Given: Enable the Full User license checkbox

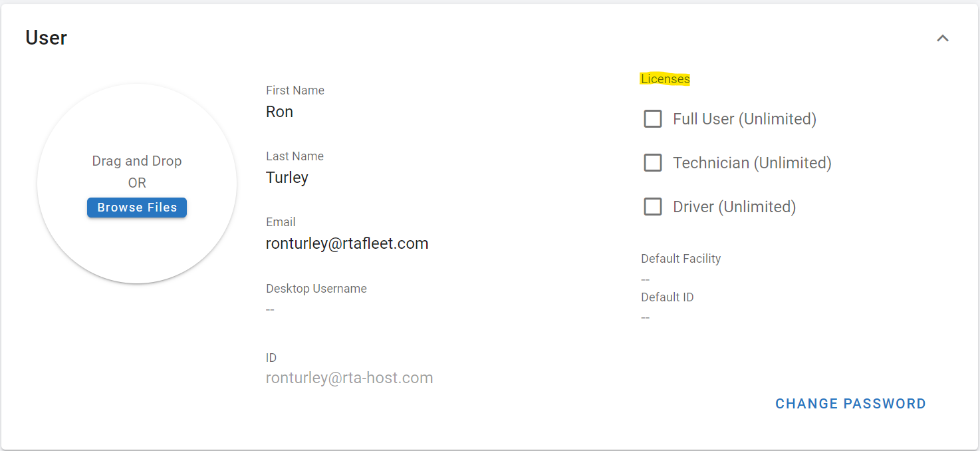Looking at the screenshot, I should [x=653, y=119].
